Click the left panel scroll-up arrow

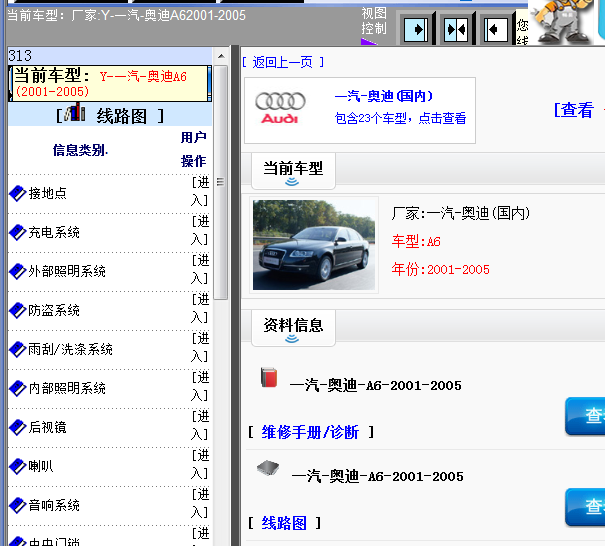221,56
